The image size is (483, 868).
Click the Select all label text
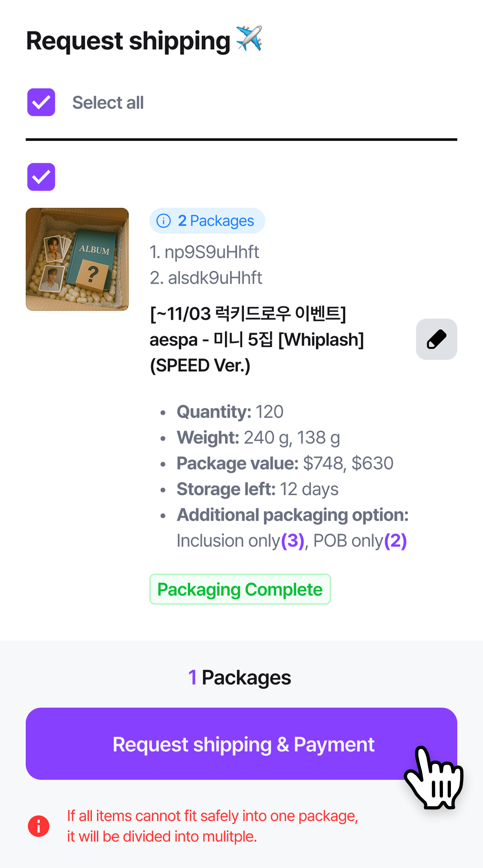108,102
